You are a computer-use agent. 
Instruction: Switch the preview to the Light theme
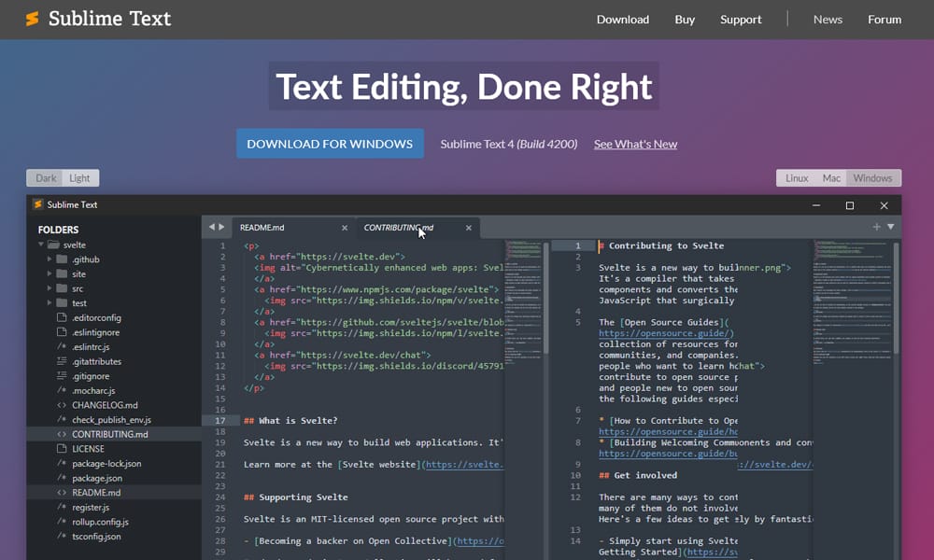pyautogui.click(x=79, y=177)
